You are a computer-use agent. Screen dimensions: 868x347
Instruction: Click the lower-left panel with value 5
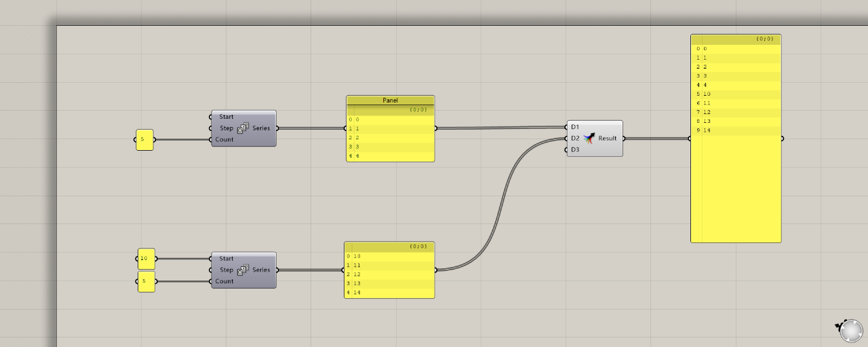click(146, 282)
